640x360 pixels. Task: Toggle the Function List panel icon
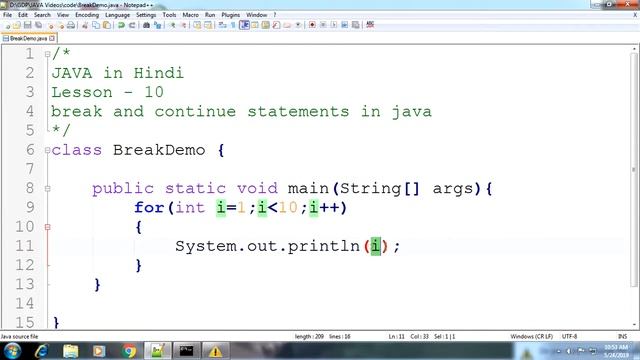pyautogui.click(x=276, y=25)
